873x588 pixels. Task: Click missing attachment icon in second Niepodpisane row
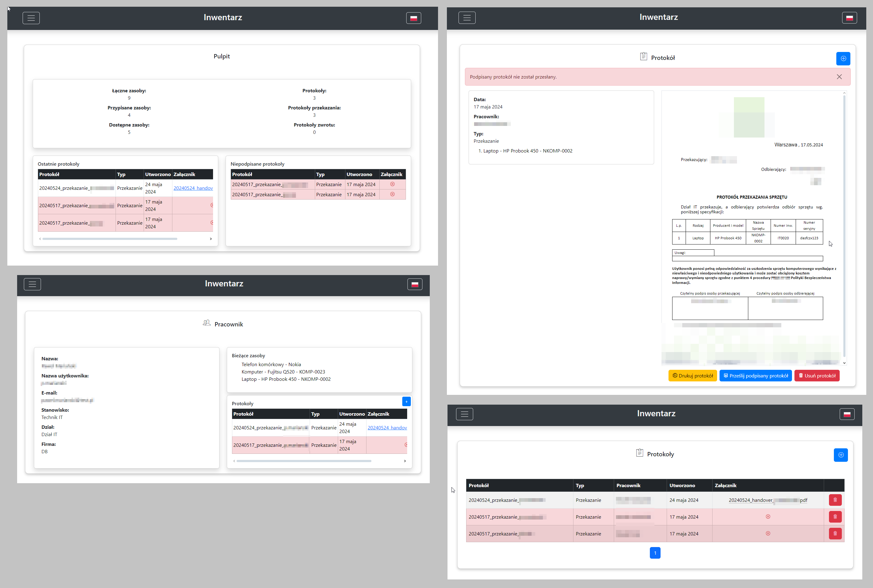392,194
